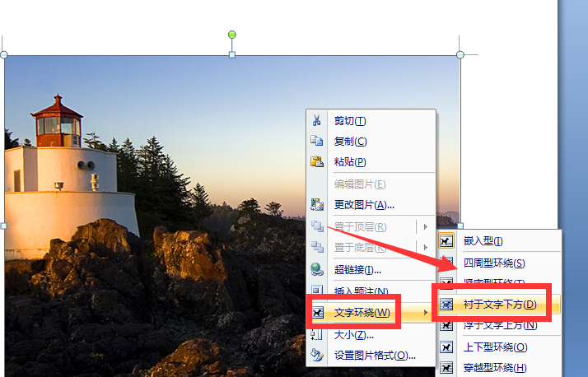Click the Text Wrapping dog icon
588x377 pixels.
[318, 312]
